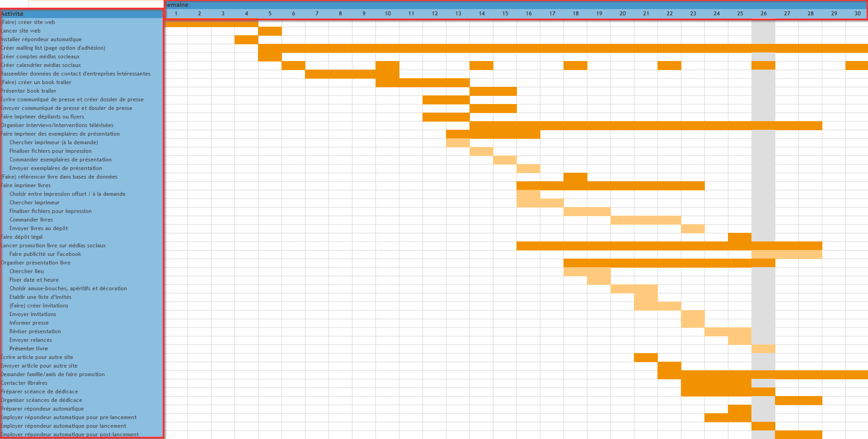Select 'Faire imprimer dépliants ou flyers'
The image size is (868, 439).
click(x=82, y=117)
